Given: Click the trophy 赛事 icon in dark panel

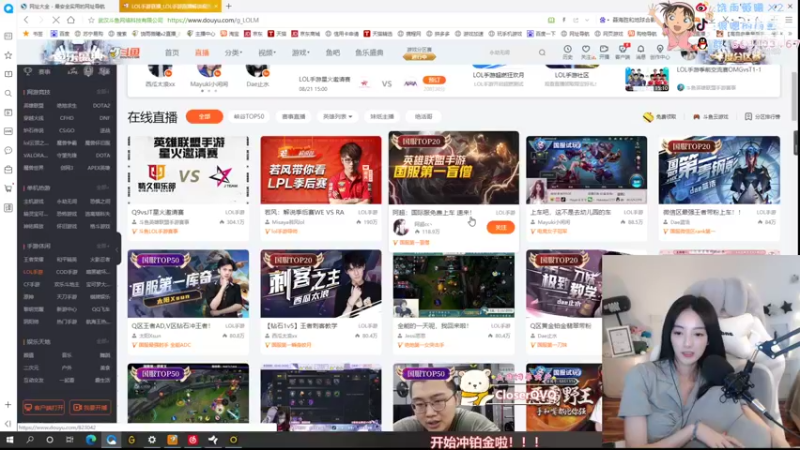Looking at the screenshot, I should coord(28,71).
